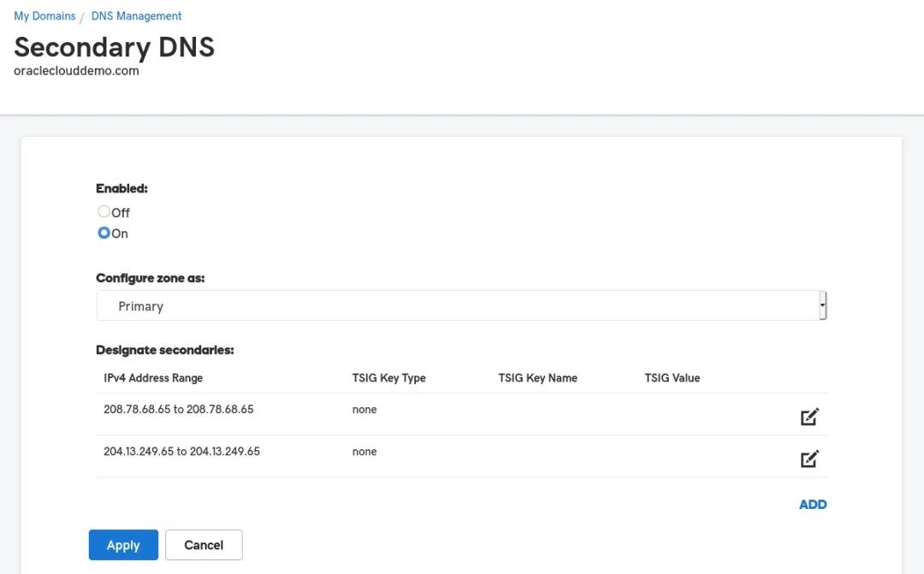
Task: Click the TSIG type 'none' in the first row
Action: coord(364,410)
